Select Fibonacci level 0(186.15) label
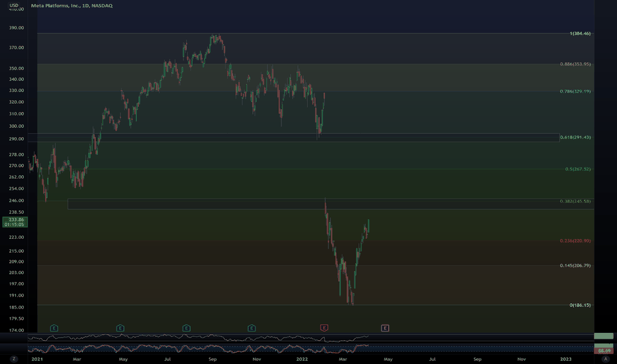The width and height of the screenshot is (617, 364). click(x=580, y=305)
